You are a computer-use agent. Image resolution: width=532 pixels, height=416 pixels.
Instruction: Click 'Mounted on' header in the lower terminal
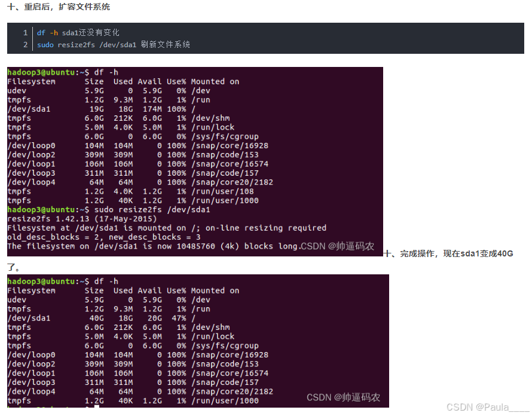tap(215, 290)
